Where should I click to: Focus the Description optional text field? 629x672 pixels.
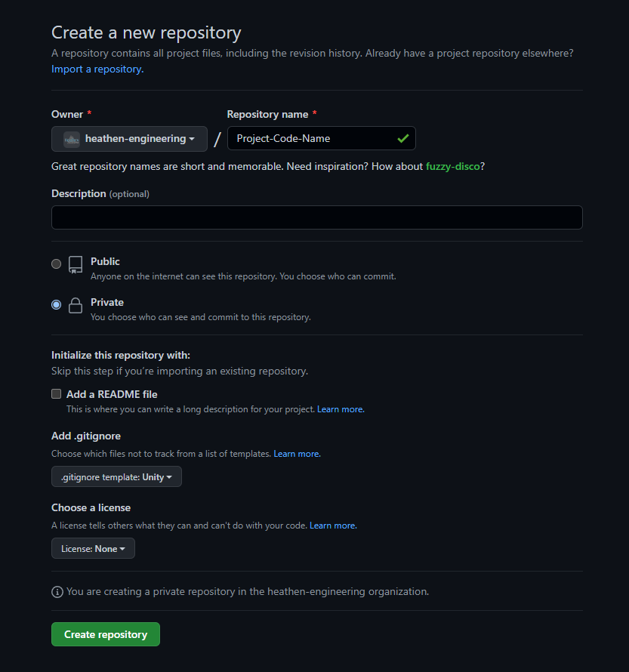(x=317, y=217)
